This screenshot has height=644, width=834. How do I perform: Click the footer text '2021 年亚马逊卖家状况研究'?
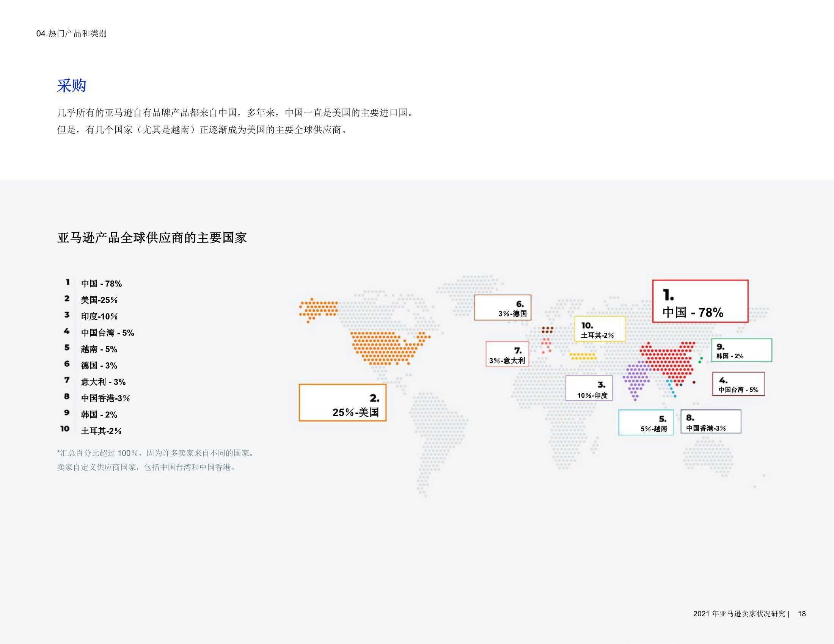[739, 613]
